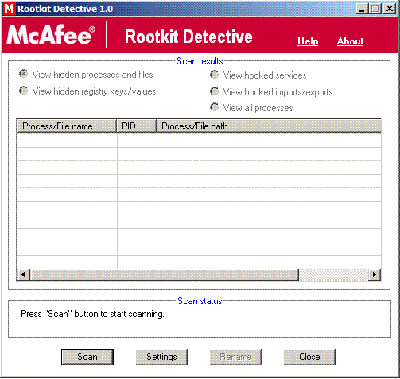Sort by Process/File name column header

[x=67, y=126]
